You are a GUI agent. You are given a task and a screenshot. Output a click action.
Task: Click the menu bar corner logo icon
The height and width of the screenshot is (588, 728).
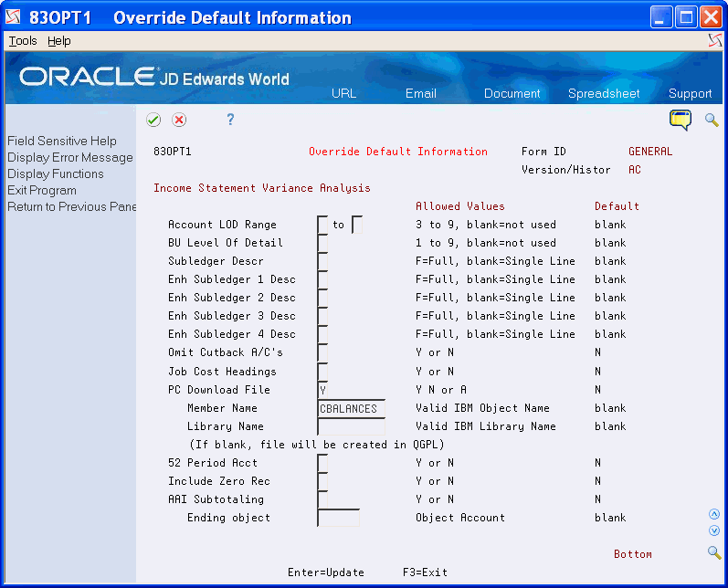[x=715, y=41]
